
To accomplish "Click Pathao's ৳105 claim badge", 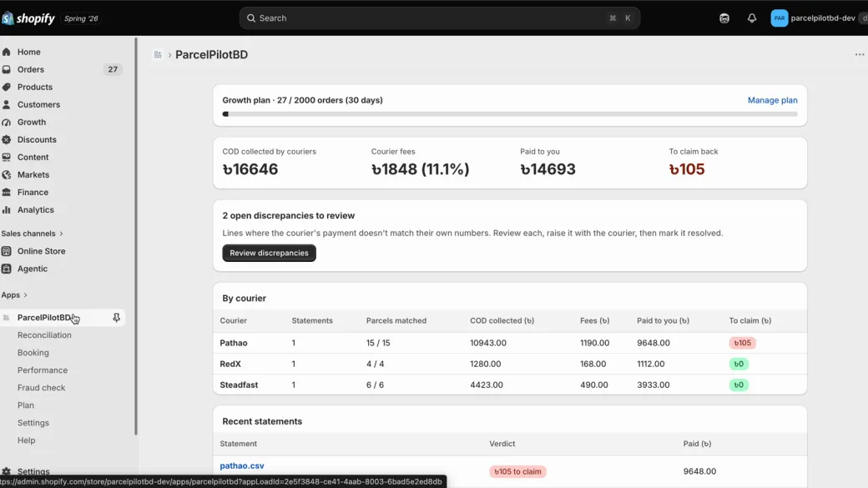I will (x=742, y=343).
